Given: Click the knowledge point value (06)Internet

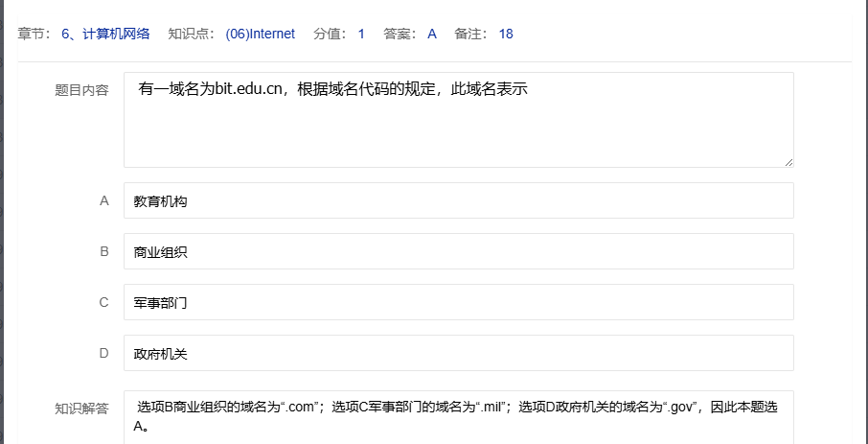Looking at the screenshot, I should click(x=260, y=34).
